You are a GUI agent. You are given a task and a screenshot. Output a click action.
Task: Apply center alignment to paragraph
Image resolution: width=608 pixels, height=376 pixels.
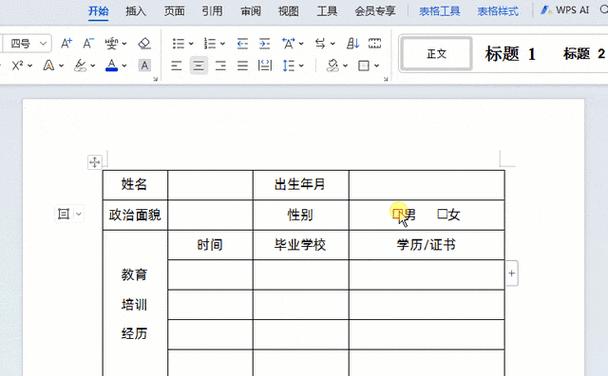tap(199, 66)
